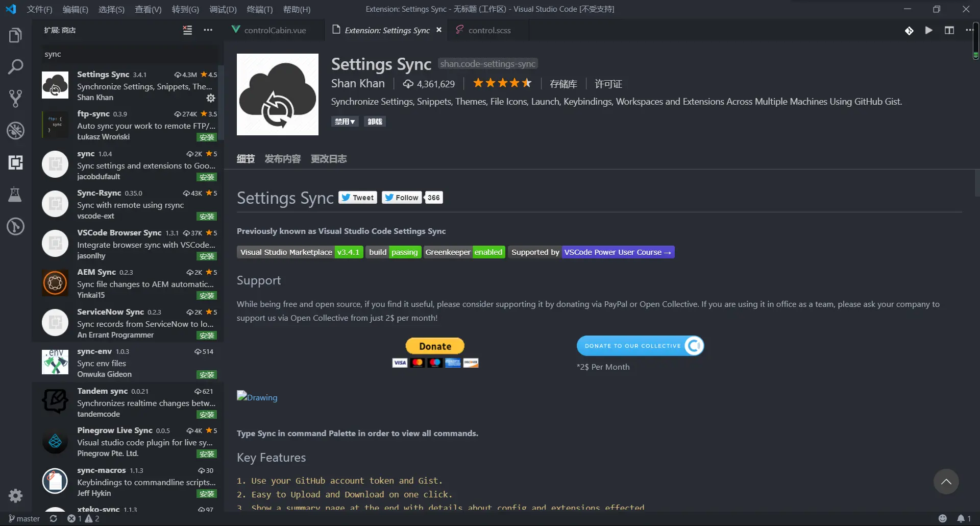Select the 更改日志 changelog tab
The image size is (980, 526).
(x=329, y=159)
